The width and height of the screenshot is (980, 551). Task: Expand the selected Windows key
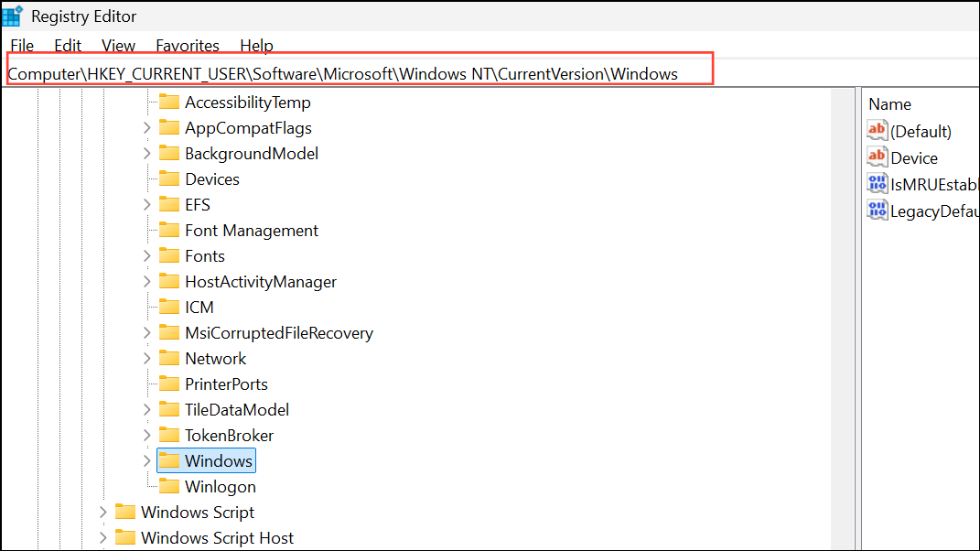point(147,461)
